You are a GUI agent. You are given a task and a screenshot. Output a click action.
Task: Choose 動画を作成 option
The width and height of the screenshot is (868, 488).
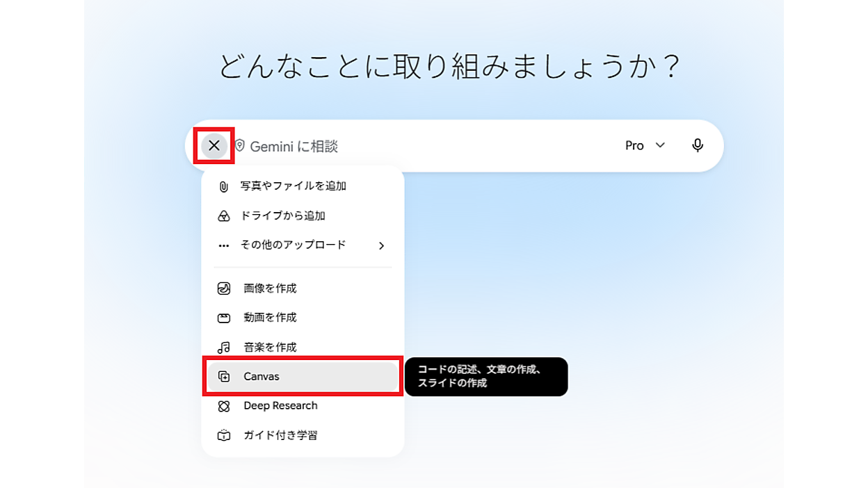[303, 318]
